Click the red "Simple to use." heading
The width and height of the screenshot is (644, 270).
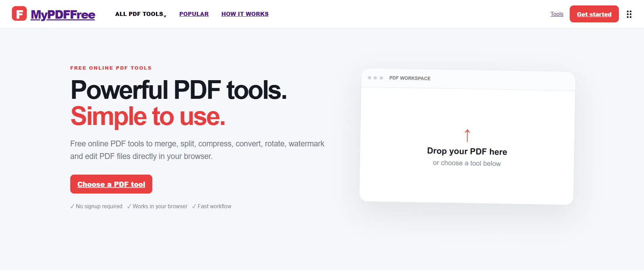point(148,116)
